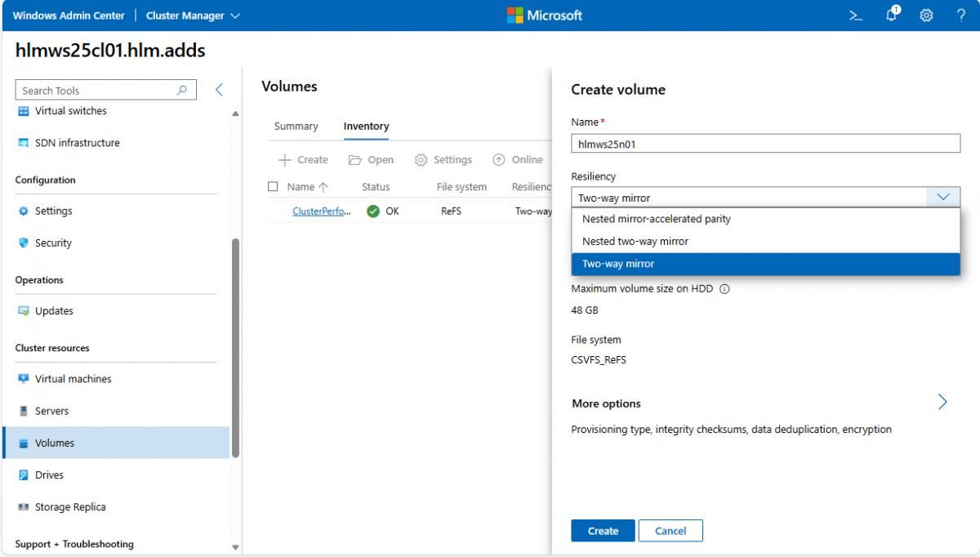Click the help question mark icon
This screenshot has height=557, width=980.
pos(961,16)
